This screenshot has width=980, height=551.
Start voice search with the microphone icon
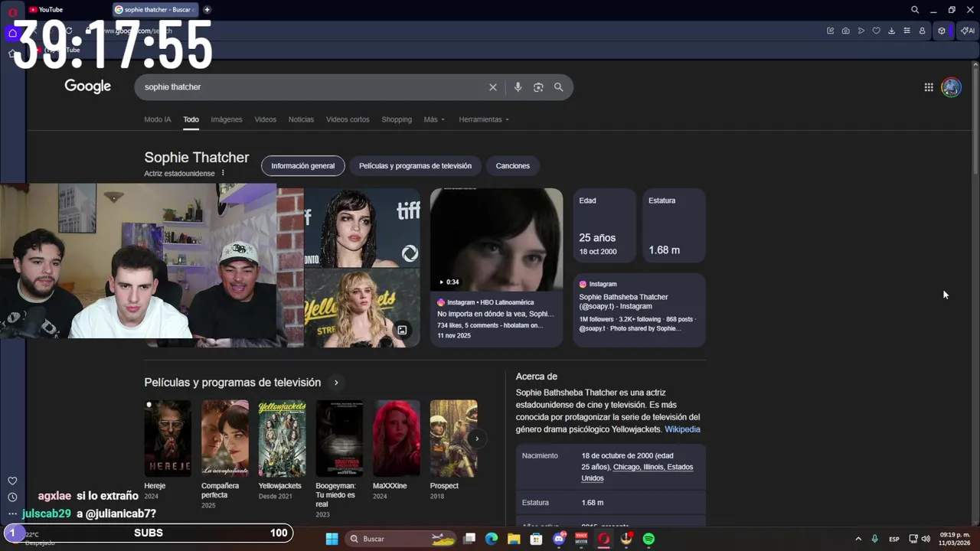(518, 87)
